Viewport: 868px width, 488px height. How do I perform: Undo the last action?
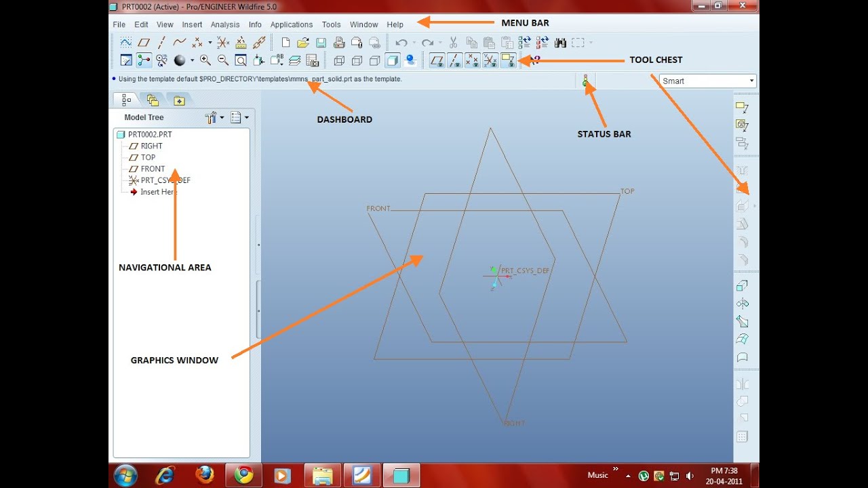coord(401,43)
